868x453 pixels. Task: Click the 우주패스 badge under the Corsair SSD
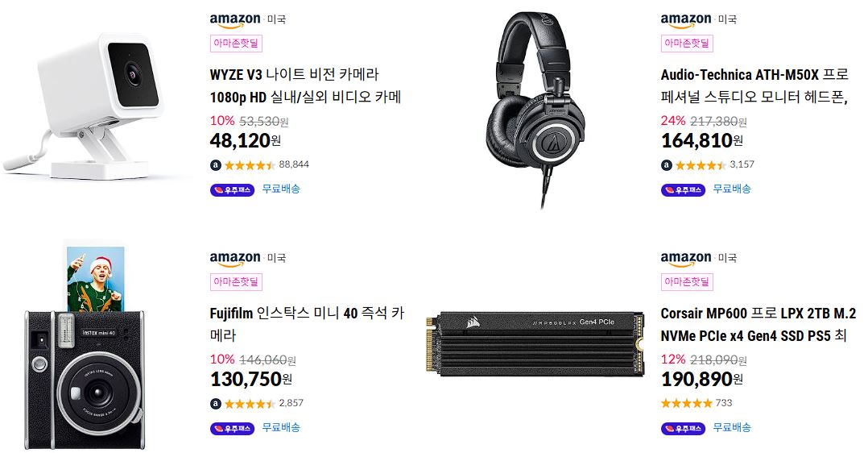point(683,429)
